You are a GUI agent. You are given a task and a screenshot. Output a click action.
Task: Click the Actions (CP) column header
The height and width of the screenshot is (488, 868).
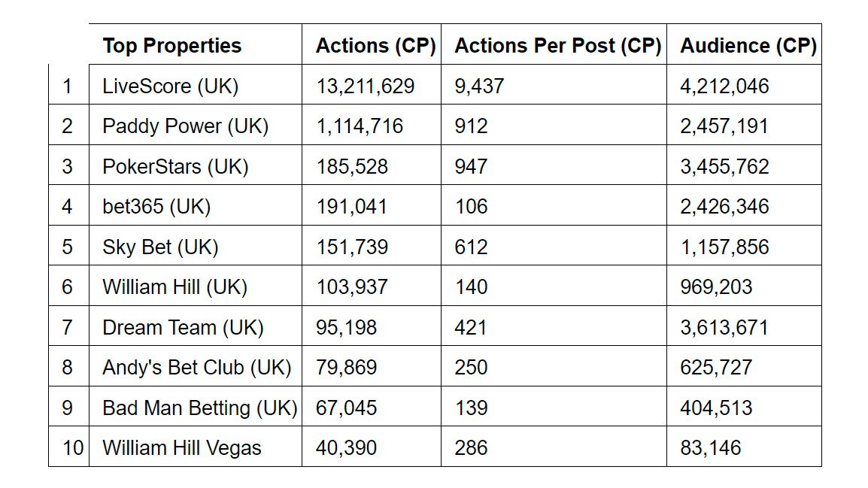click(x=375, y=46)
